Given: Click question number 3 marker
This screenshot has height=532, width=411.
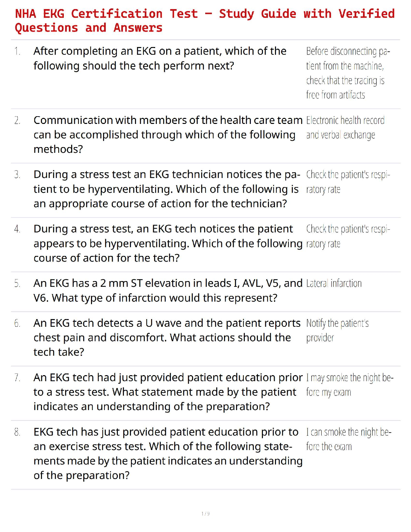Looking at the screenshot, I should [x=17, y=175].
